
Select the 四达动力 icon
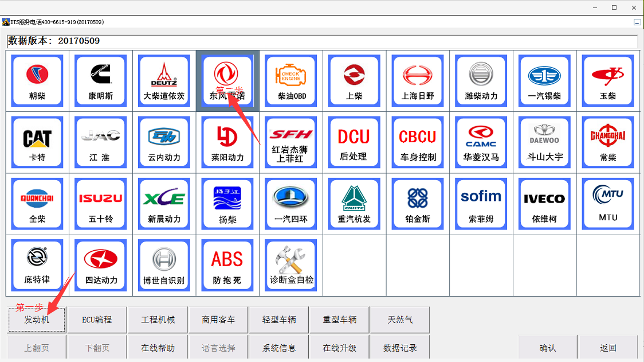point(101,265)
